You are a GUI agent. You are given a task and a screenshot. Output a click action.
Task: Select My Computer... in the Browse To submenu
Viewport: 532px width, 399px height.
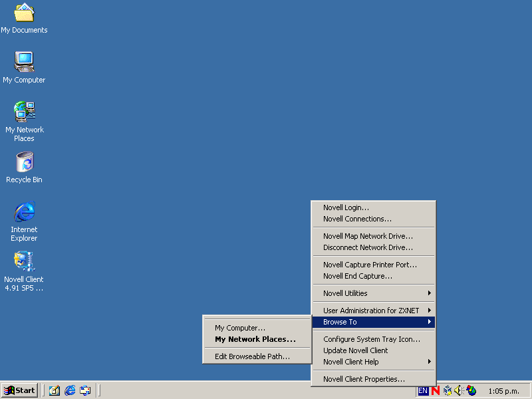pyautogui.click(x=257, y=328)
